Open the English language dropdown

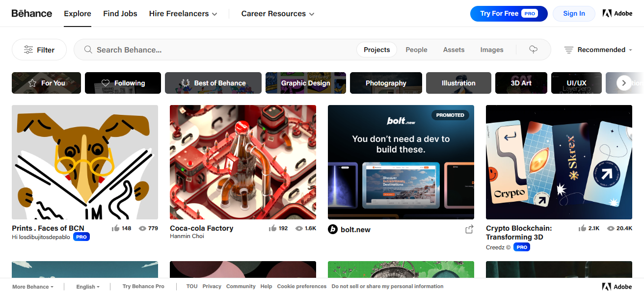pyautogui.click(x=88, y=287)
